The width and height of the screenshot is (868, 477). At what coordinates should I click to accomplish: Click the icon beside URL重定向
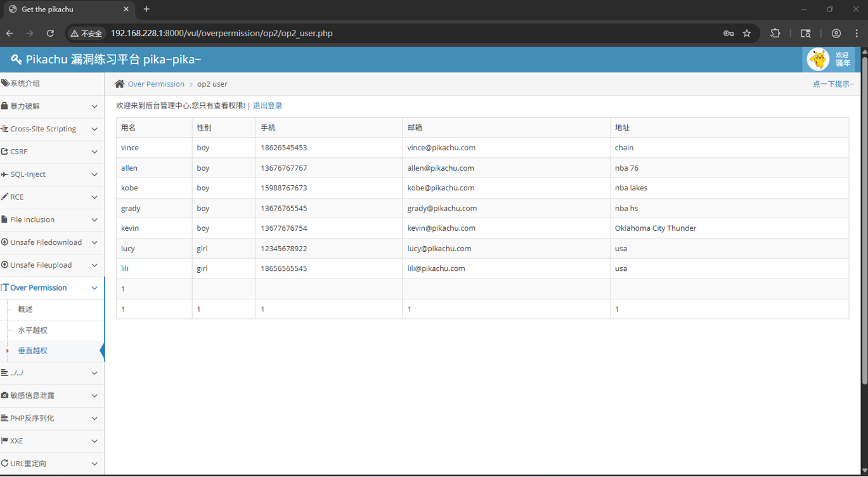(4, 464)
